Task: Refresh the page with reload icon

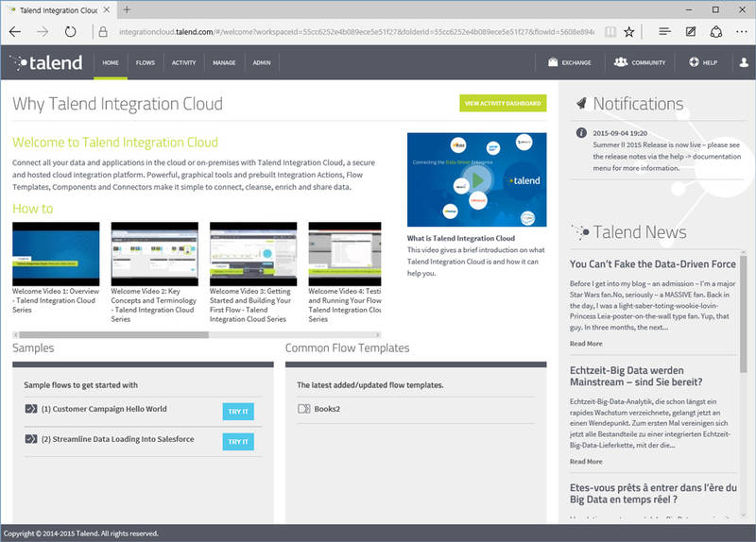Action: pos(70,32)
